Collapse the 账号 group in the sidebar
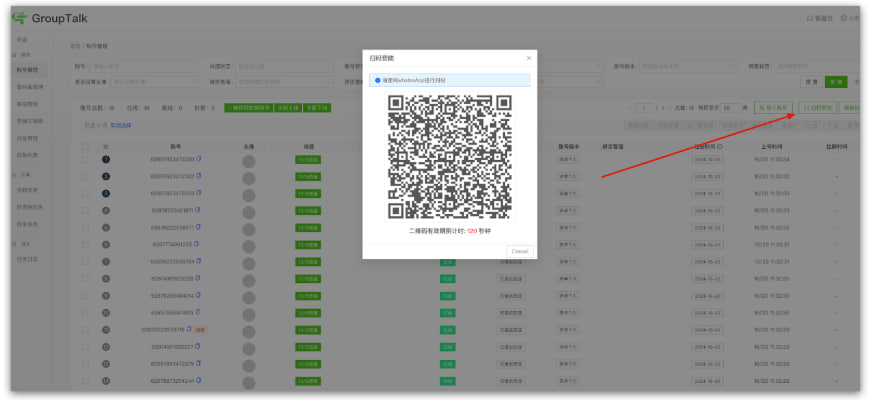The height and width of the screenshot is (408, 884). click(x=21, y=55)
